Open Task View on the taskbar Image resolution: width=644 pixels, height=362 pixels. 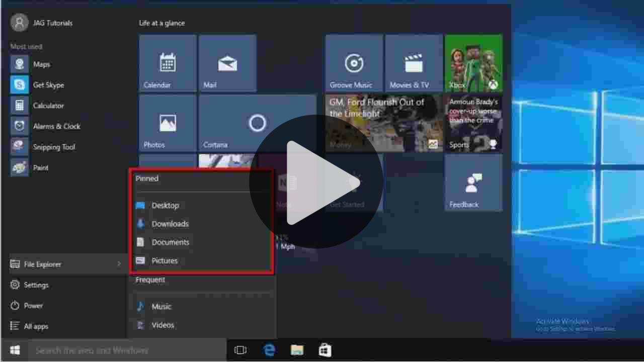pyautogui.click(x=240, y=350)
